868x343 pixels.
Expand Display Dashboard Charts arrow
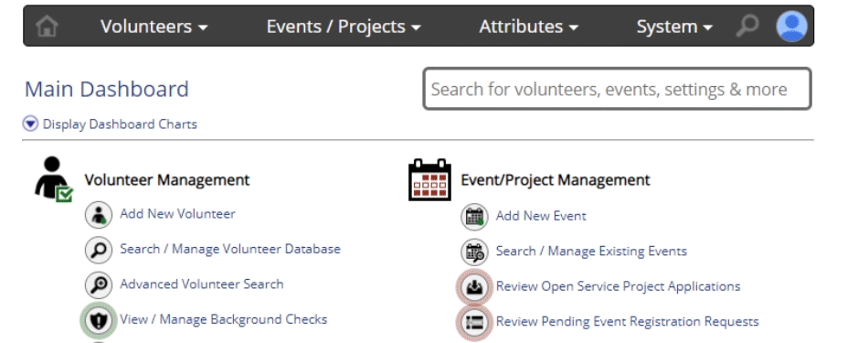coord(30,123)
